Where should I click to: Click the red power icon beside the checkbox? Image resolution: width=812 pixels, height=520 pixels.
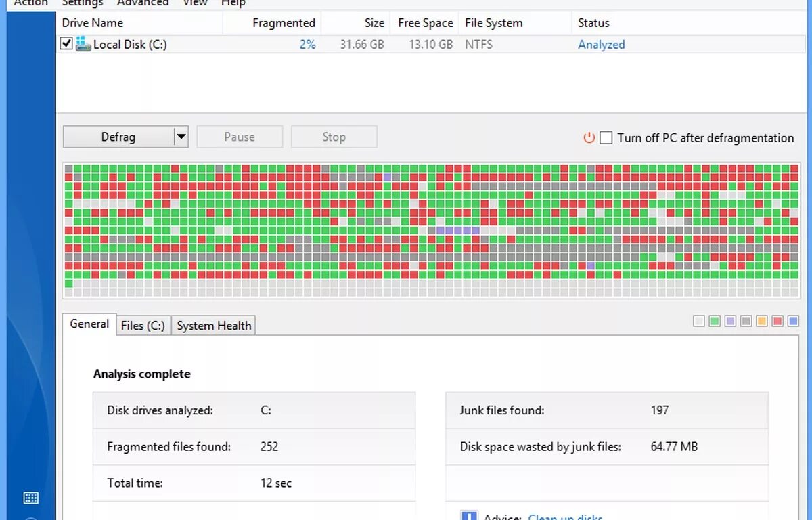(589, 138)
